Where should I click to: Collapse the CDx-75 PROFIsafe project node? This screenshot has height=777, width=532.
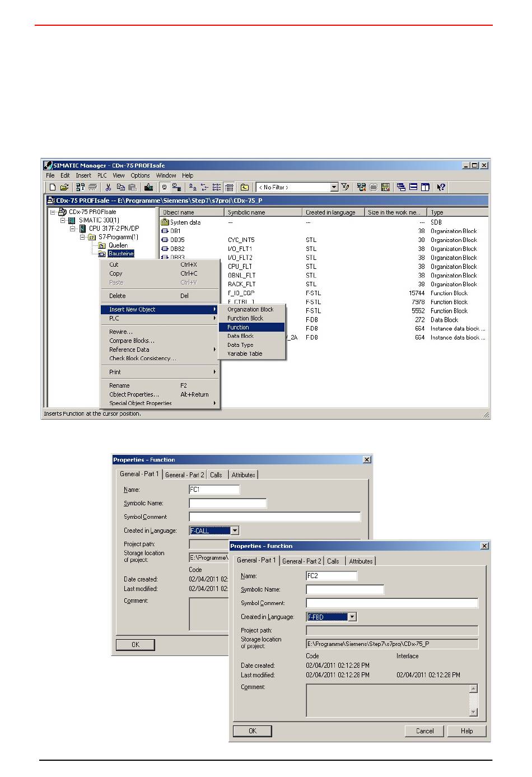coord(53,212)
